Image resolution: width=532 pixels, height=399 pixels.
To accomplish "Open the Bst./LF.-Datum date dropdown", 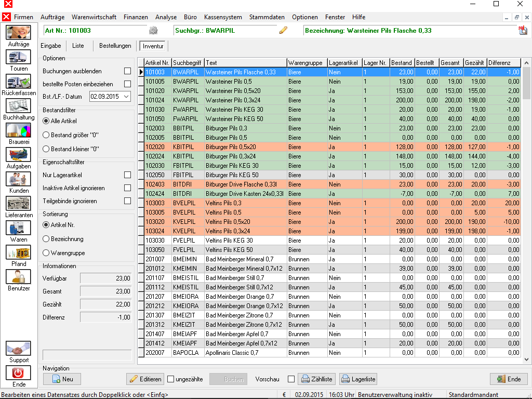I will (x=126, y=96).
